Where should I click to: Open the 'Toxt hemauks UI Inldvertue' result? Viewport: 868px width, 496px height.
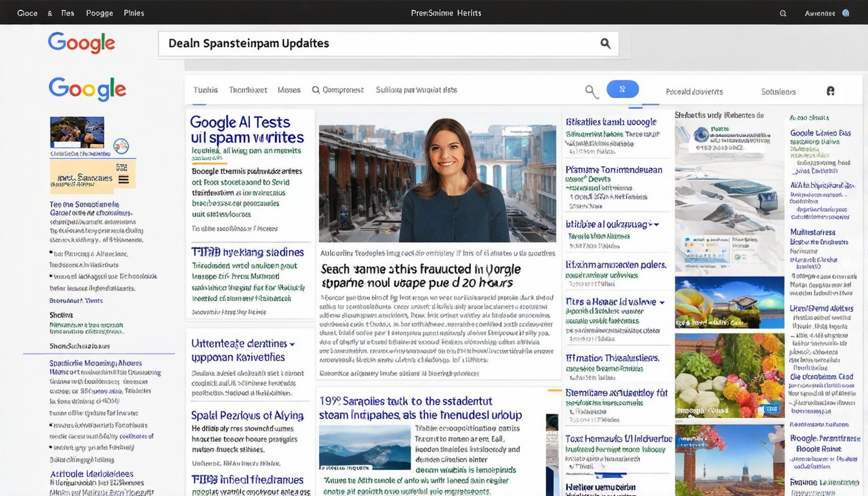click(x=619, y=439)
